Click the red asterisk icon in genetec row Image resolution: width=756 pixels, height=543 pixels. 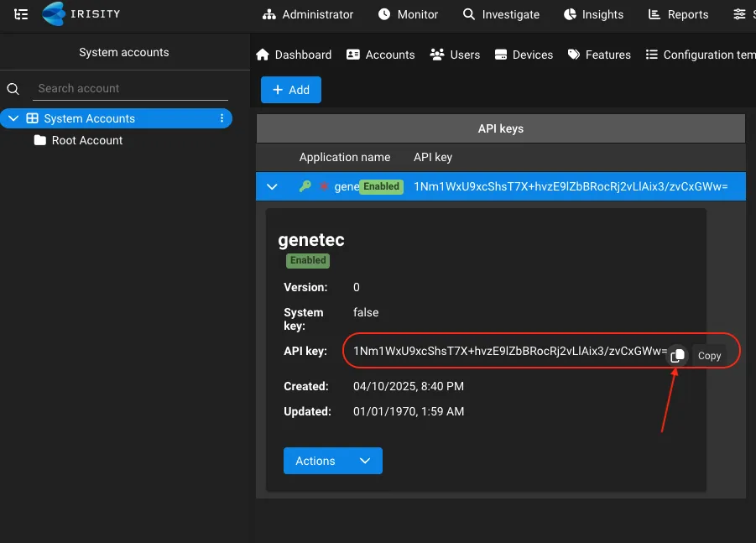click(x=324, y=186)
